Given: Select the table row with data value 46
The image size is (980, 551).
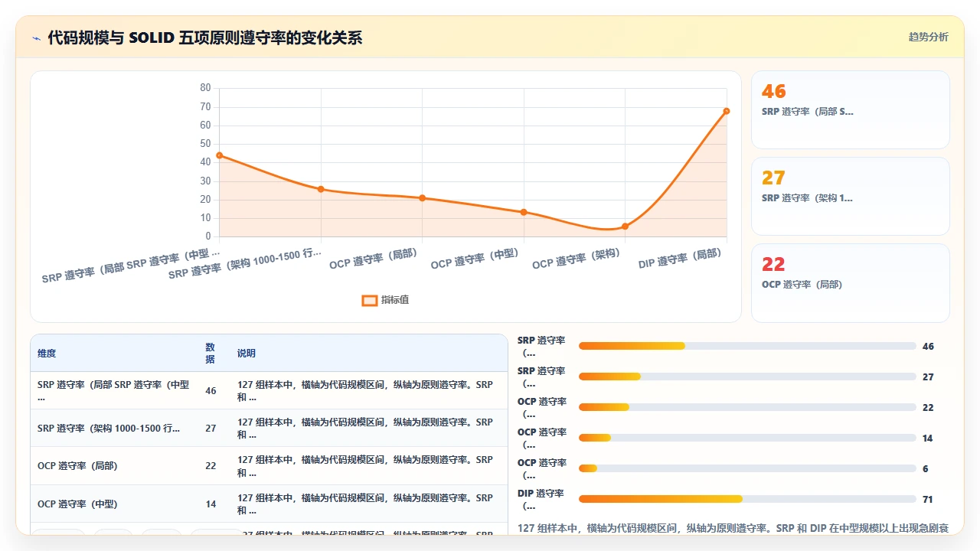Looking at the screenshot, I should pyautogui.click(x=269, y=390).
